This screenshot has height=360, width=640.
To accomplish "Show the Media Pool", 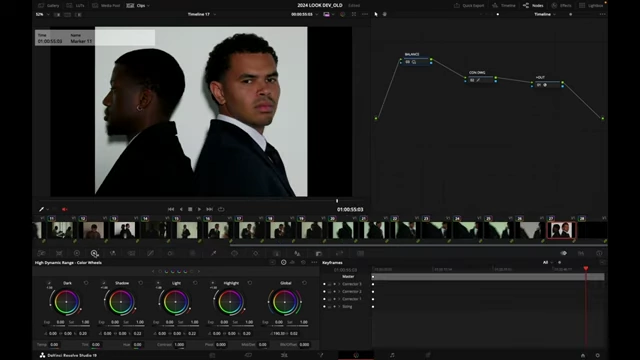I will pos(106,5).
